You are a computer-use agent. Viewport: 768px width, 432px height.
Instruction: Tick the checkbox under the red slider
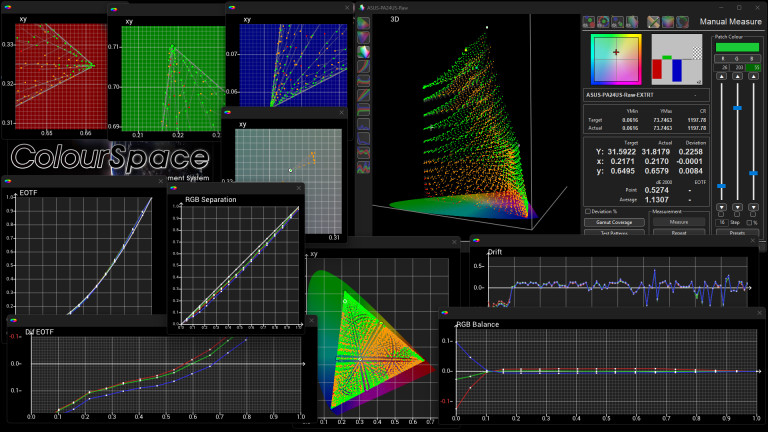point(722,213)
